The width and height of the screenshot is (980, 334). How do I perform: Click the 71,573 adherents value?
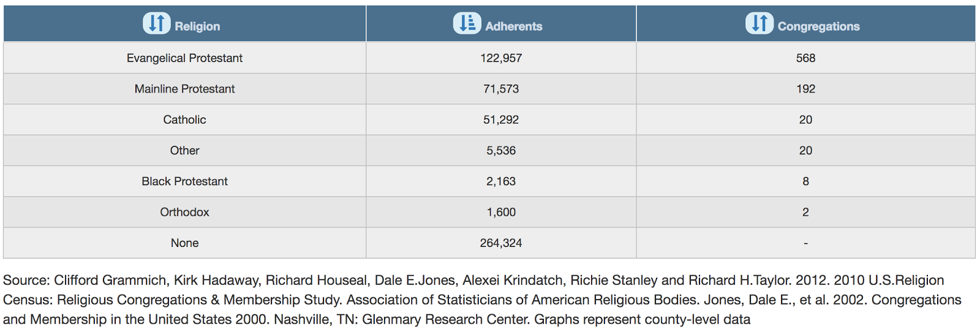tap(501, 89)
